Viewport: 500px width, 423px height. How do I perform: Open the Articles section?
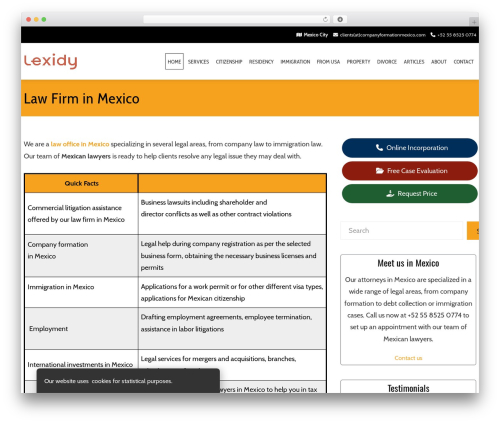coord(414,62)
